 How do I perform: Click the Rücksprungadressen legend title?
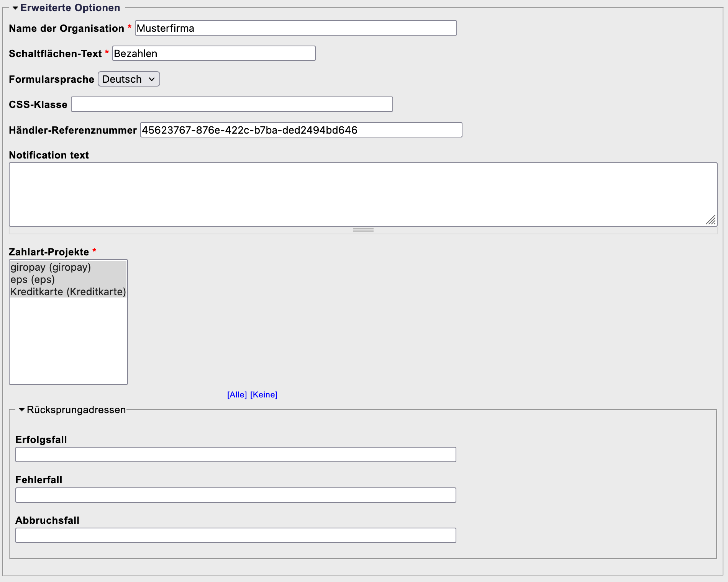(x=76, y=410)
